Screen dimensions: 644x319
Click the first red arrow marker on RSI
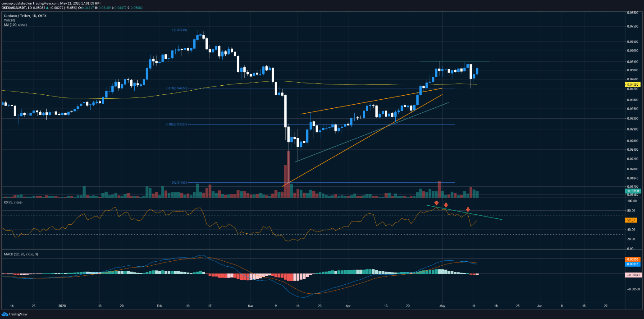(436, 203)
